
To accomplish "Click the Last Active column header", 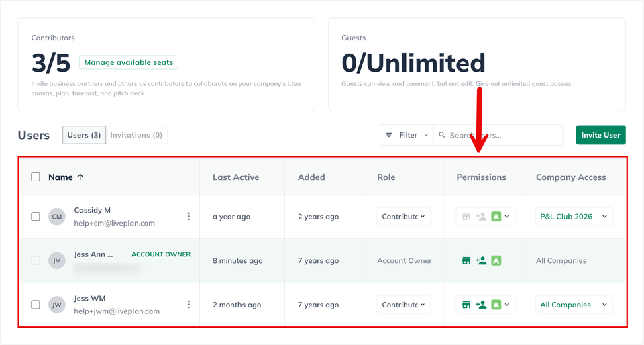I will point(235,177).
